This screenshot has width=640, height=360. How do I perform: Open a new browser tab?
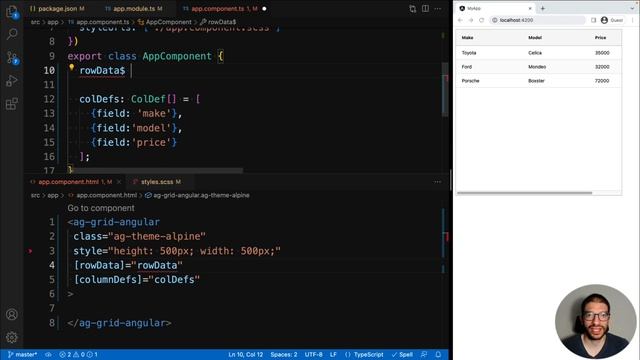click(543, 8)
